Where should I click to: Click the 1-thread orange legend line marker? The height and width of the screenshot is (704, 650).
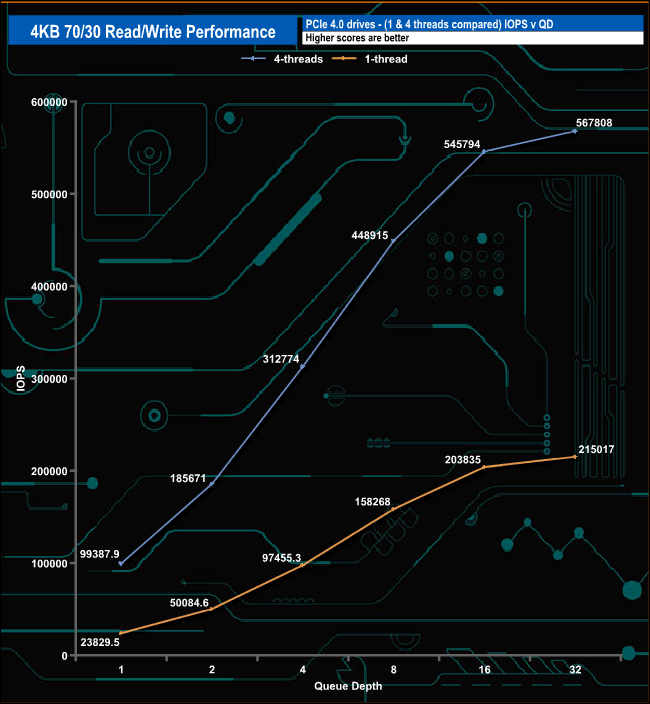click(x=344, y=59)
